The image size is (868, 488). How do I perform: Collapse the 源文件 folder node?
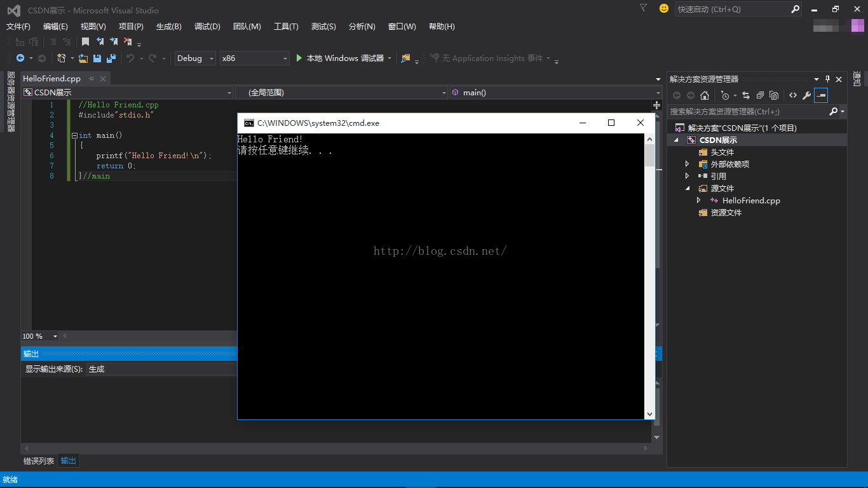point(687,188)
